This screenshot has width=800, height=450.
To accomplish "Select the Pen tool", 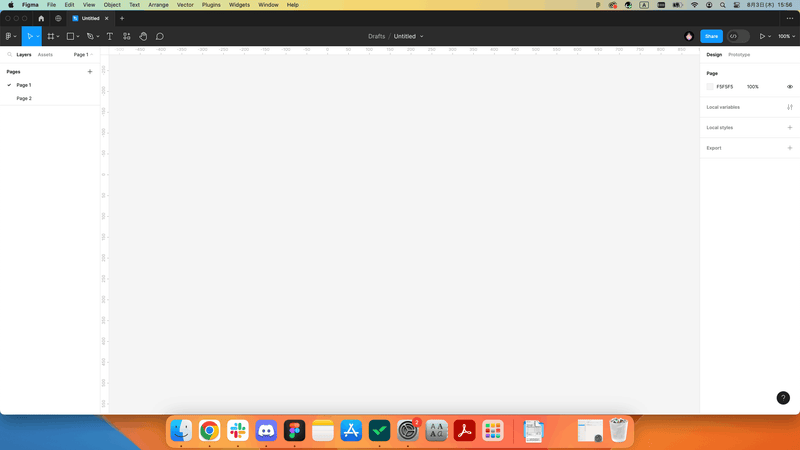I will click(90, 36).
